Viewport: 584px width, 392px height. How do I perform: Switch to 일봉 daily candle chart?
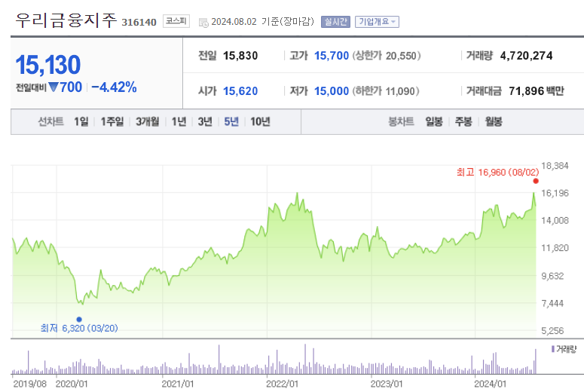[x=434, y=121]
